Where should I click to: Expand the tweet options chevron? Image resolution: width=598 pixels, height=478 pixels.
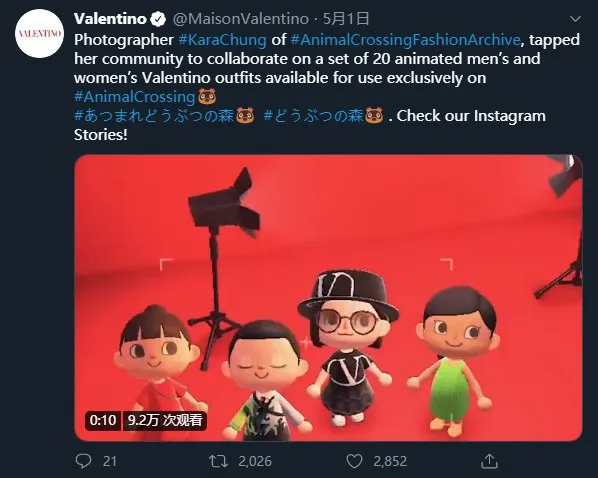(x=575, y=19)
